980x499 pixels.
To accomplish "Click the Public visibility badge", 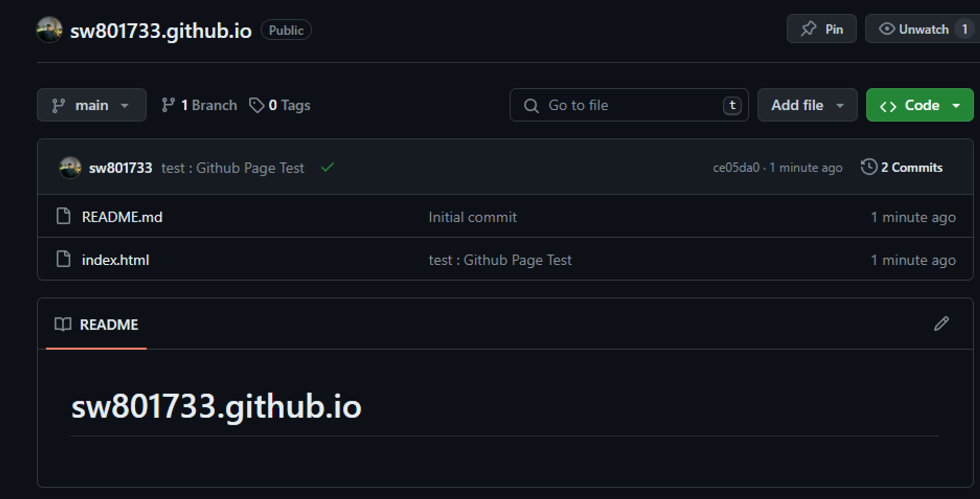I will (286, 30).
